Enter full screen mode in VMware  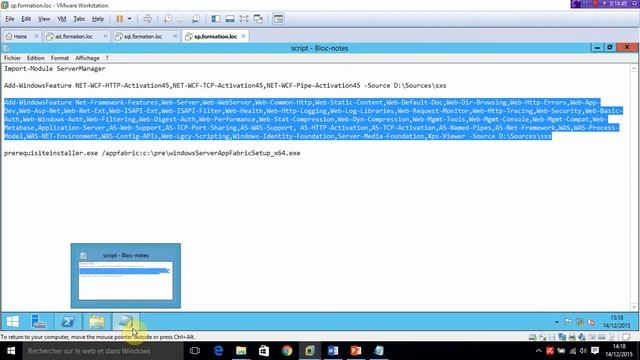click(244, 19)
